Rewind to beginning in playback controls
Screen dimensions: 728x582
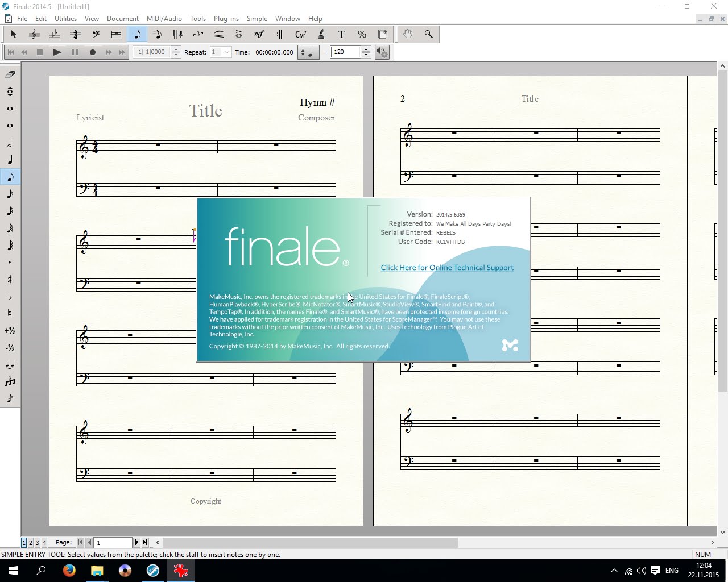(11, 52)
